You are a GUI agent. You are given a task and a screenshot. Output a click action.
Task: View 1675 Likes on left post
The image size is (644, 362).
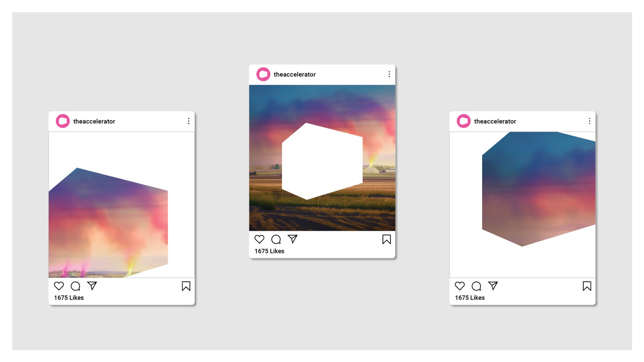(69, 298)
